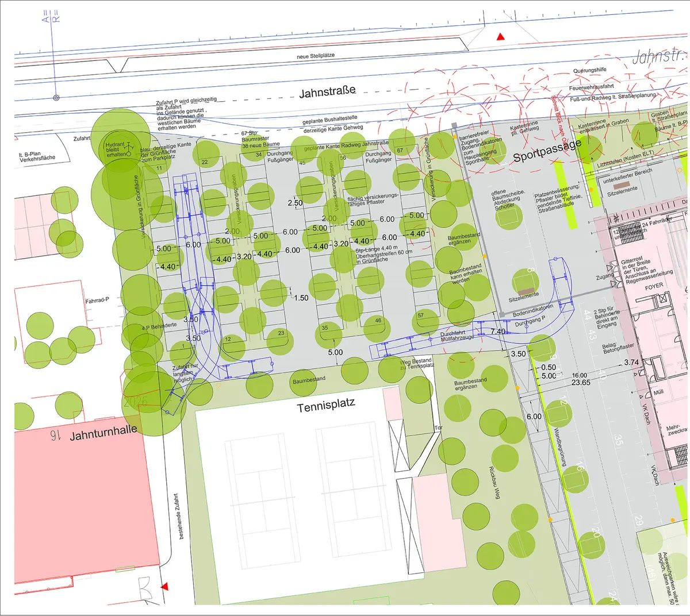This screenshot has height=616, width=690.
Task: Click the 23.65 dimension value
Action: 581,382
